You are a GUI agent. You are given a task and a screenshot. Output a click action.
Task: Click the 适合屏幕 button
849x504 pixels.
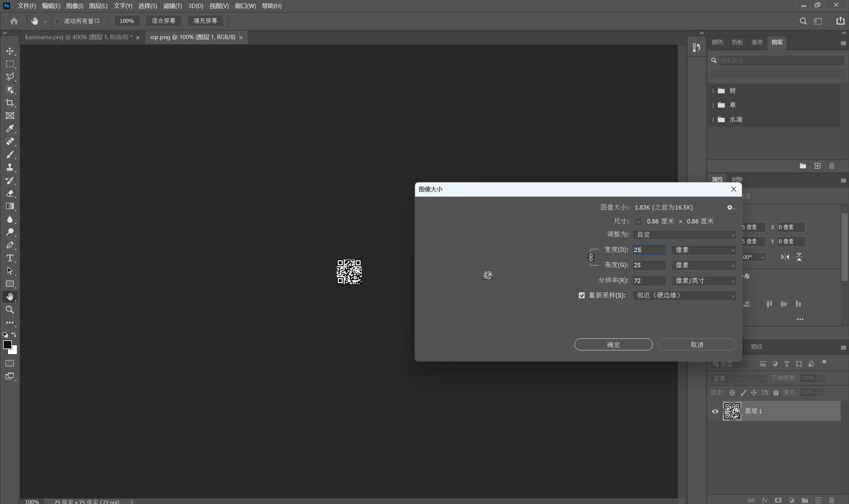(x=164, y=21)
